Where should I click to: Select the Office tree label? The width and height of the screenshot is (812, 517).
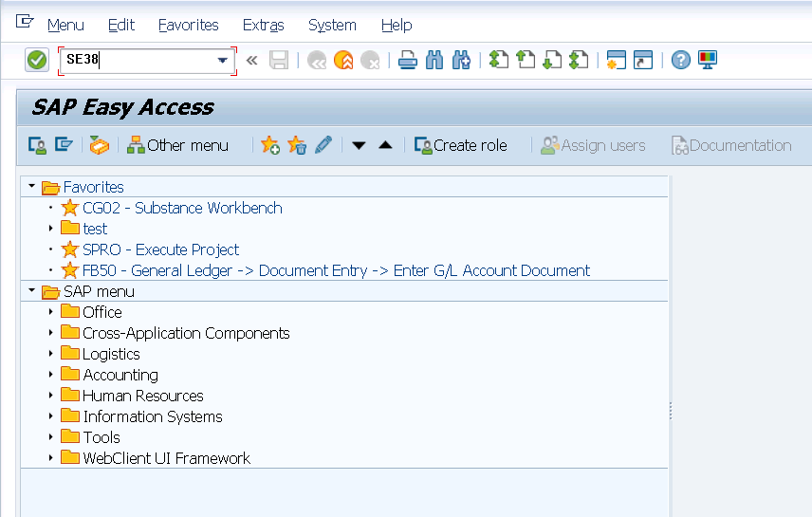(102, 312)
